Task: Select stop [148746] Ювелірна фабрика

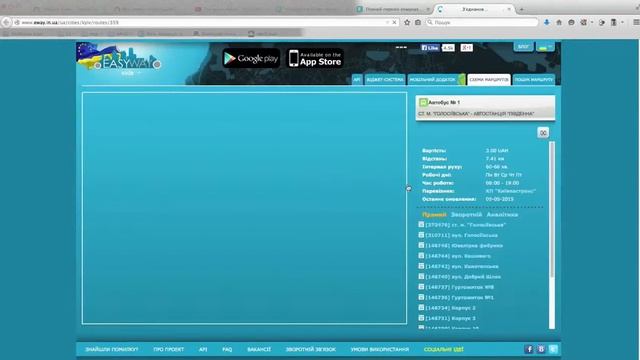Action: pos(464,245)
